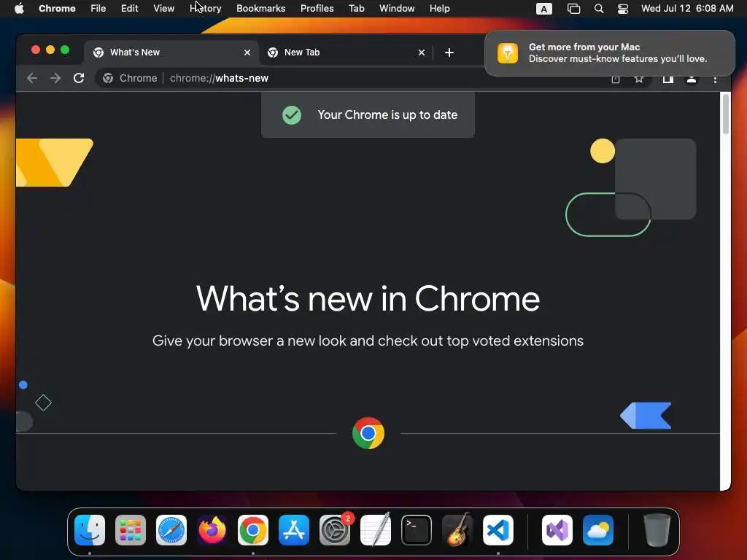The width and height of the screenshot is (747, 560).
Task: Click the share page icon
Action: pyautogui.click(x=616, y=79)
